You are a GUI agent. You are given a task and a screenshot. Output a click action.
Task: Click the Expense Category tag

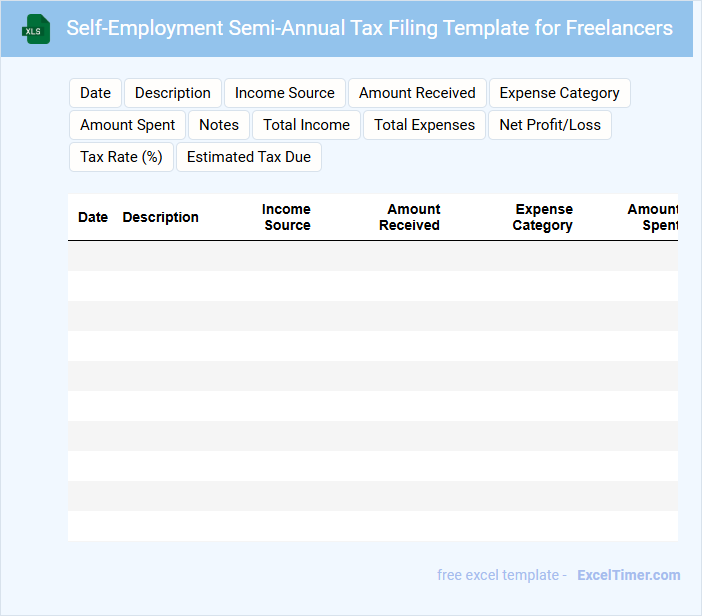(559, 93)
